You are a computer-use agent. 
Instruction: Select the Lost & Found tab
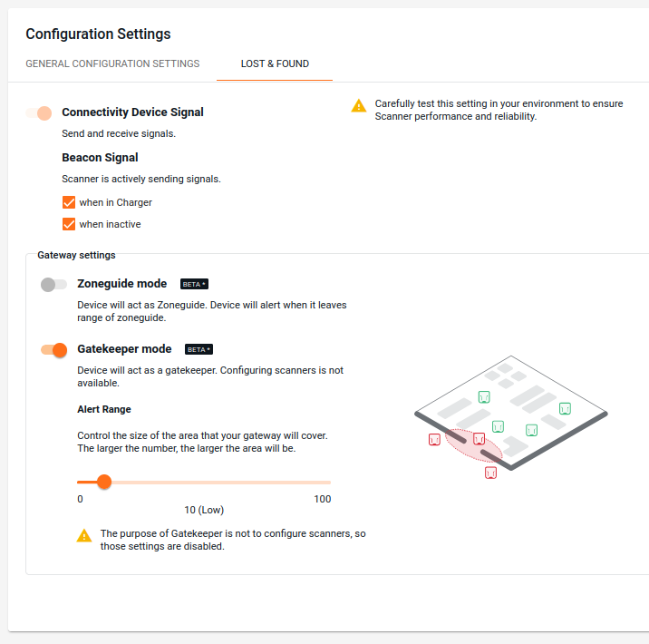(275, 63)
